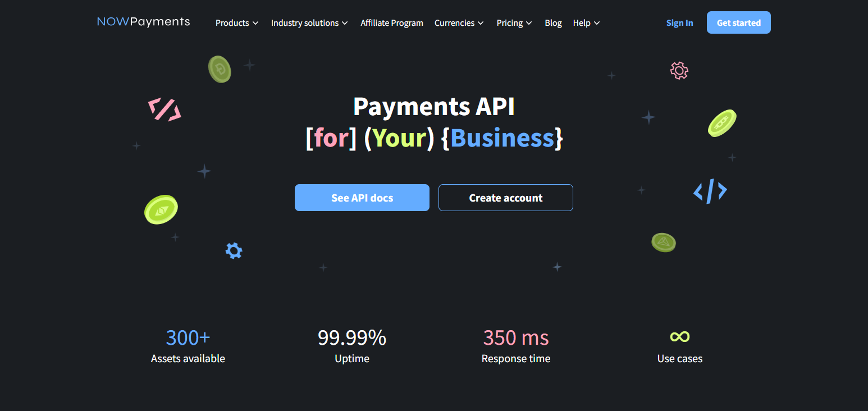
Task: Open the Products menu
Action: pos(237,23)
